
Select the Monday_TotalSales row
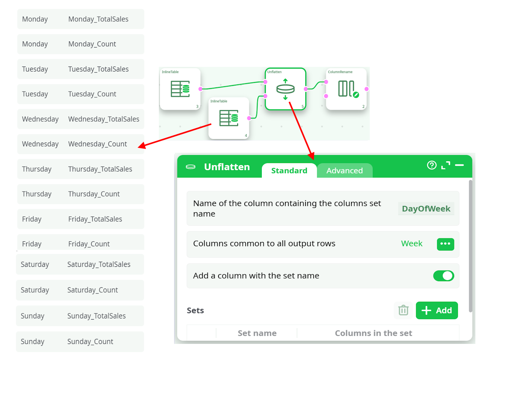pos(81,19)
